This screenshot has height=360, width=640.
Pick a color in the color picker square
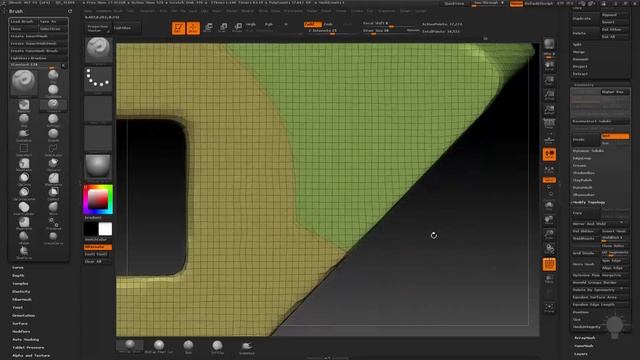98,199
